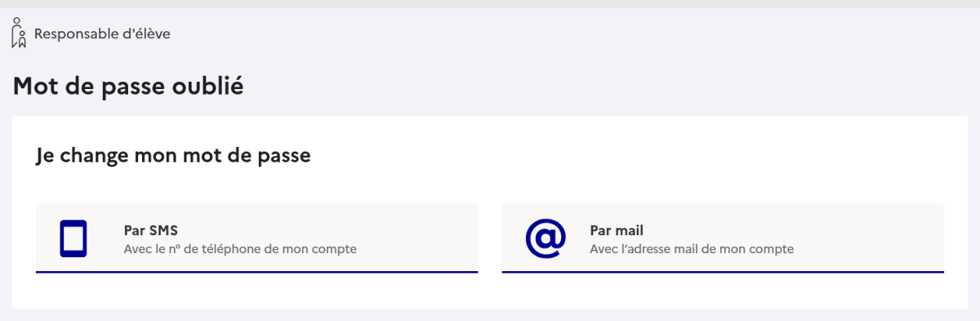Select the "Par SMS" option card
The width and height of the screenshot is (980, 321).
(x=256, y=239)
